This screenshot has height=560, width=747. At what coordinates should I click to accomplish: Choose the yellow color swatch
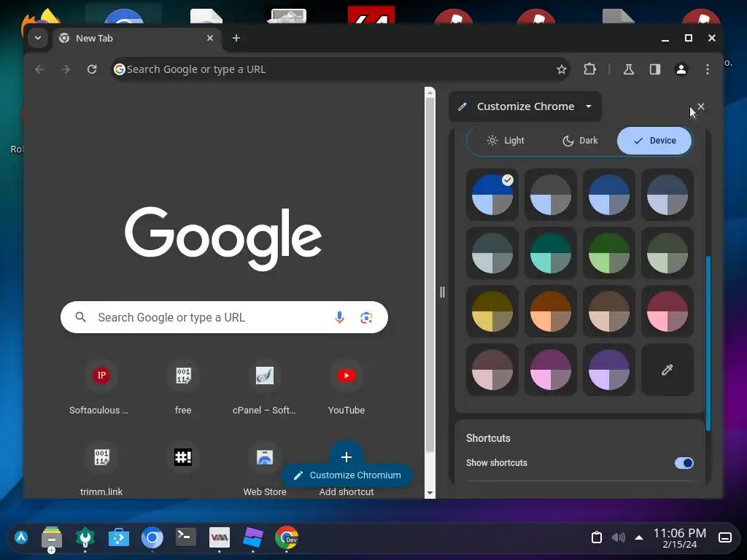[x=492, y=311]
